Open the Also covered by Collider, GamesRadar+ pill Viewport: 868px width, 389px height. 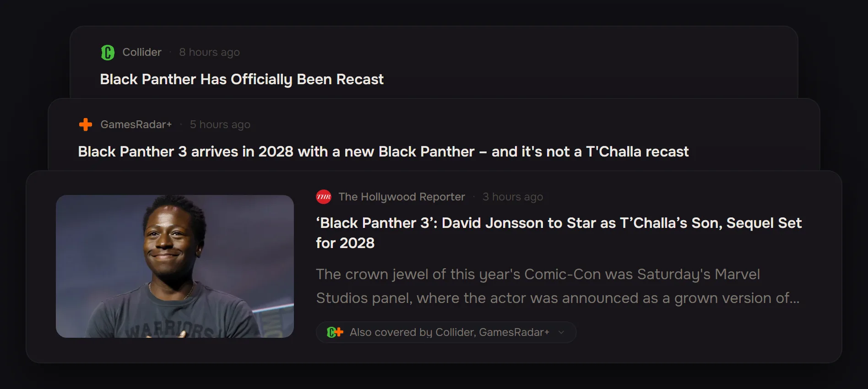tap(446, 332)
